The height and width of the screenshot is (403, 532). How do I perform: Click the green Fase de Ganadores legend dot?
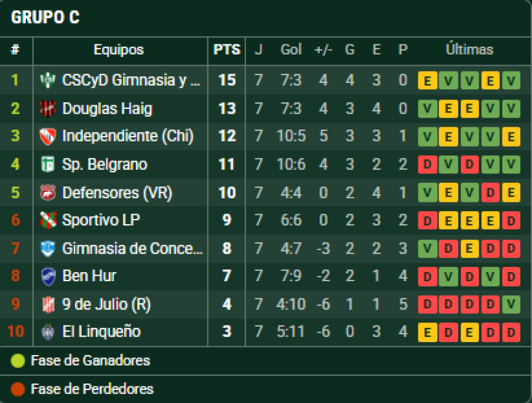(18, 360)
